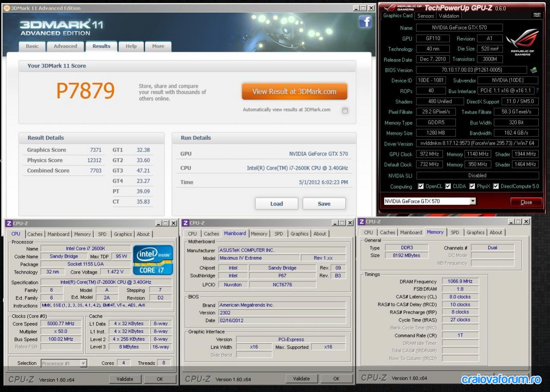Click the Save button in 3DMark

(x=324, y=204)
